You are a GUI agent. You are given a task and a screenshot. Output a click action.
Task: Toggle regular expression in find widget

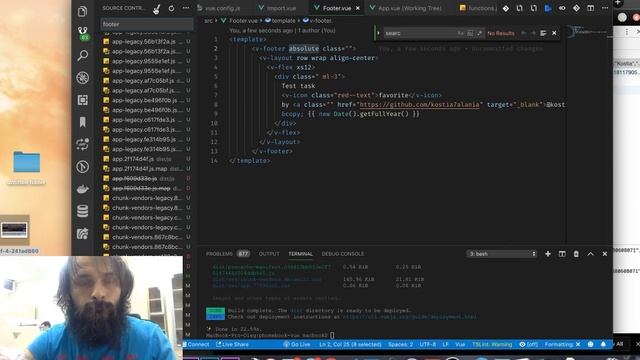pyautogui.click(x=479, y=33)
